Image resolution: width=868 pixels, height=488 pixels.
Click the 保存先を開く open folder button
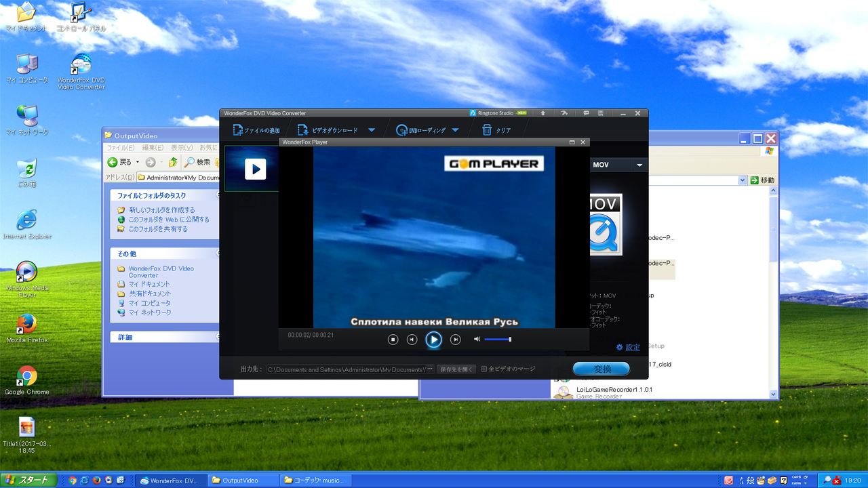(x=456, y=369)
